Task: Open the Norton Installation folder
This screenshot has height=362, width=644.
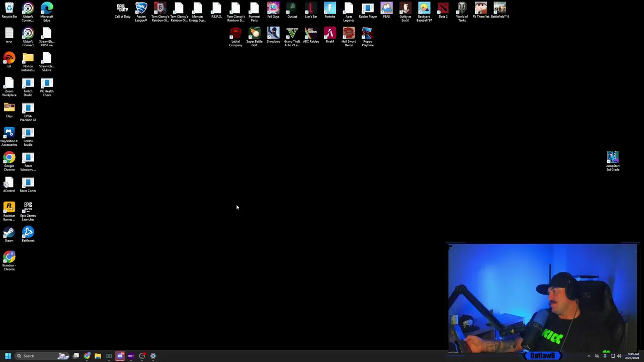Action: [x=28, y=62]
